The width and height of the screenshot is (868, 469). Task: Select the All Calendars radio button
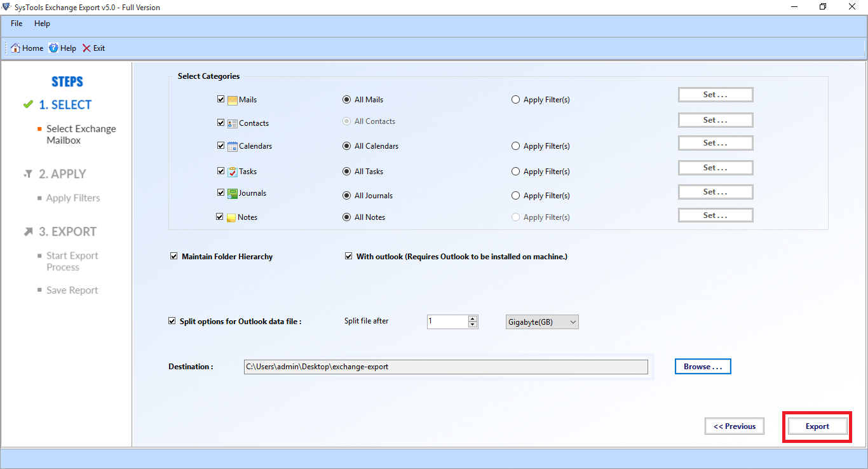(346, 146)
